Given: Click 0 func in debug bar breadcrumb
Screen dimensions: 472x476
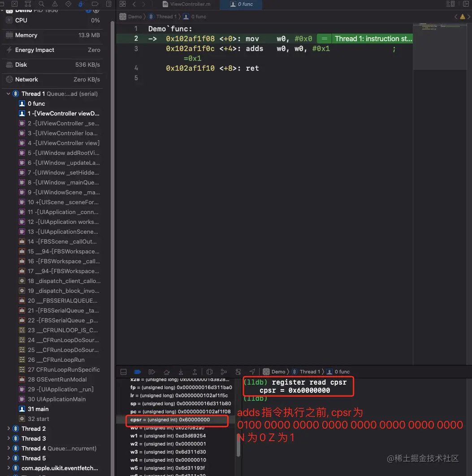Looking at the screenshot, I should (x=338, y=372).
